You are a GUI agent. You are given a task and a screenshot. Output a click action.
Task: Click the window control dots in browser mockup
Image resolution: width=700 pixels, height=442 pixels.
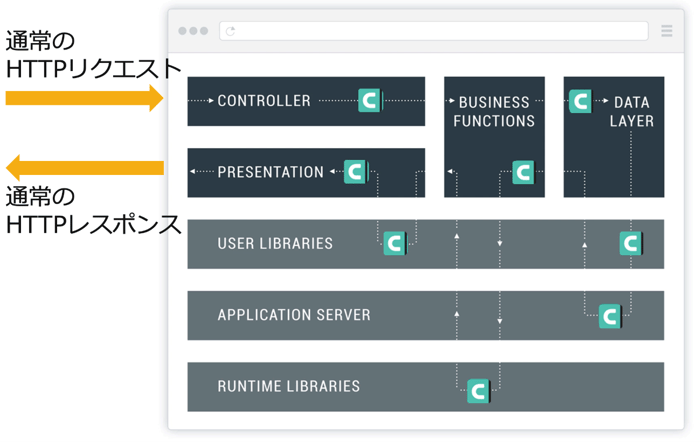(193, 31)
